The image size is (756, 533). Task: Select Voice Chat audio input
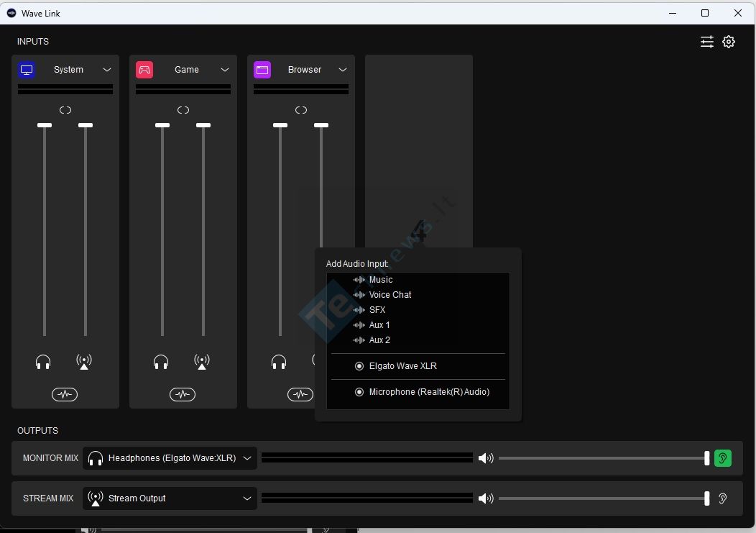(390, 294)
